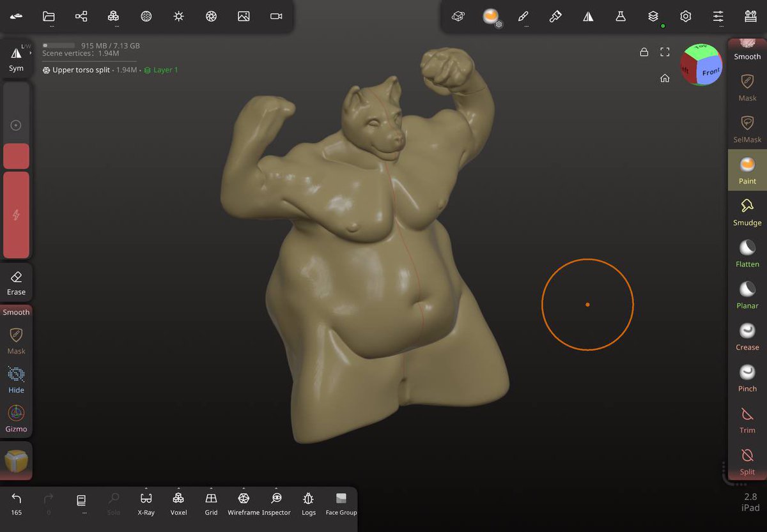Snap to Top view on the view cube
The height and width of the screenshot is (532, 767).
click(701, 49)
